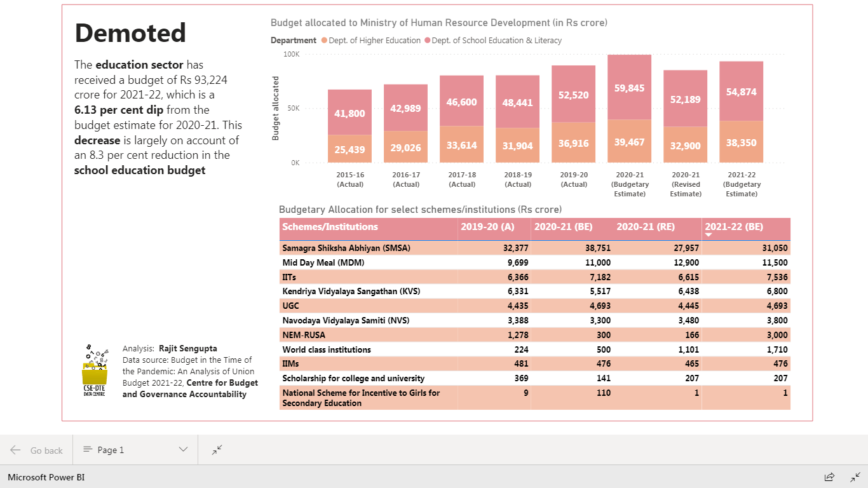Select the 29,026 higher education bar segment

coord(405,147)
